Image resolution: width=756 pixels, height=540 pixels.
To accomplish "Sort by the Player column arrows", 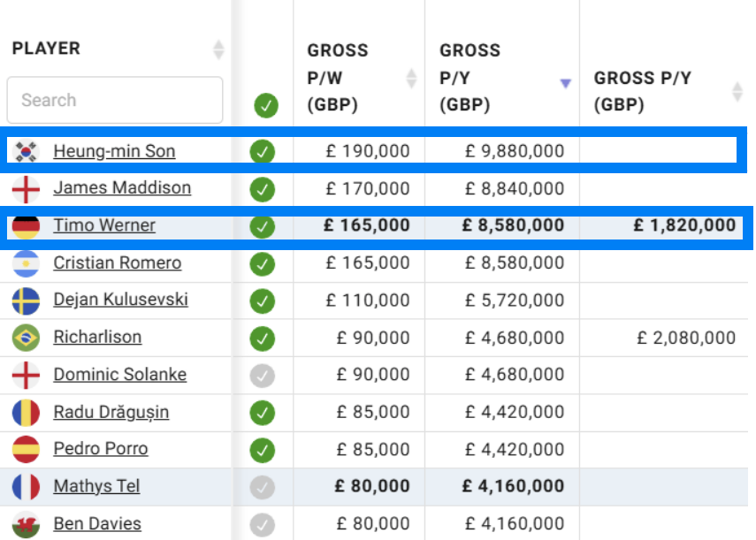I will click(218, 49).
